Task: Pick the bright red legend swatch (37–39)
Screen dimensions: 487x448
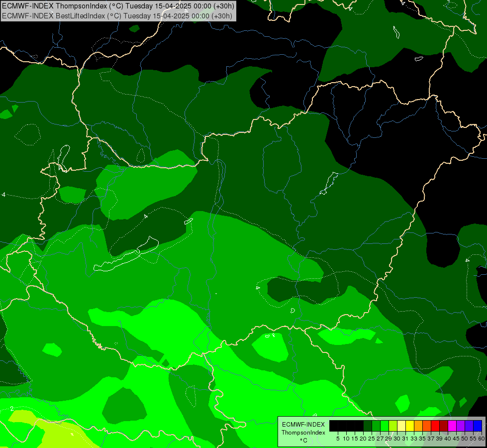Action: (435, 426)
